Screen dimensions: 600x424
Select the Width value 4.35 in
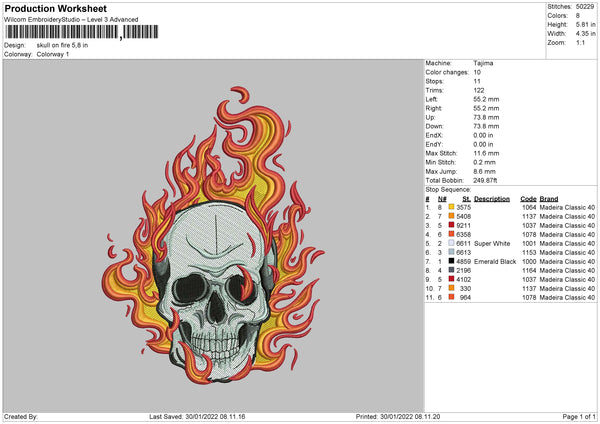pyautogui.click(x=585, y=34)
